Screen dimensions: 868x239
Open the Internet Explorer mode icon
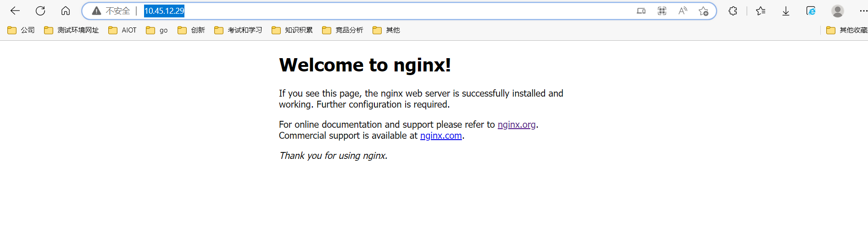tap(811, 11)
